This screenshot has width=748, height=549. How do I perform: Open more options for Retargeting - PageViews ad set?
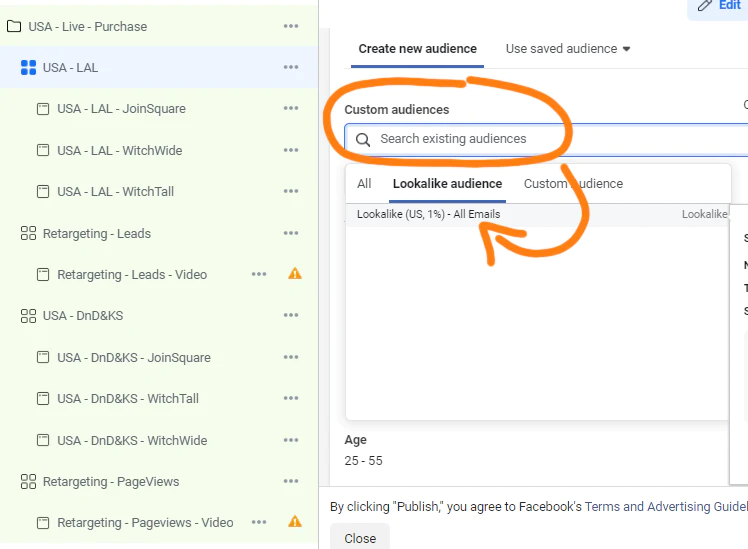tap(291, 481)
